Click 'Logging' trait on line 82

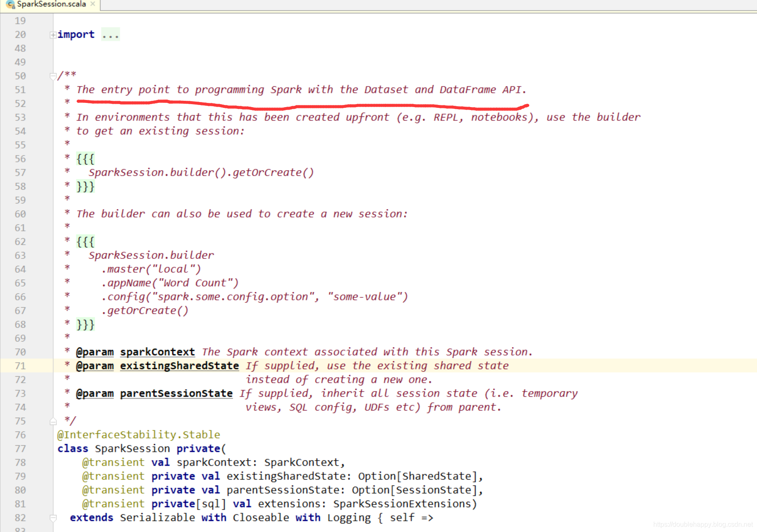pyautogui.click(x=349, y=518)
